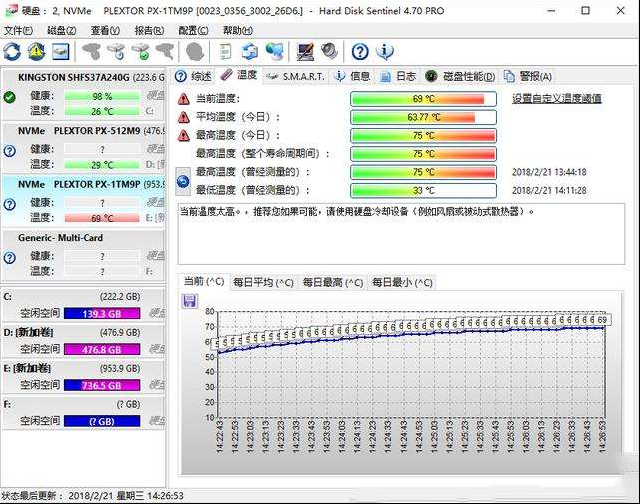Open the 日志 log tab
The height and width of the screenshot is (504, 640).
(398, 76)
